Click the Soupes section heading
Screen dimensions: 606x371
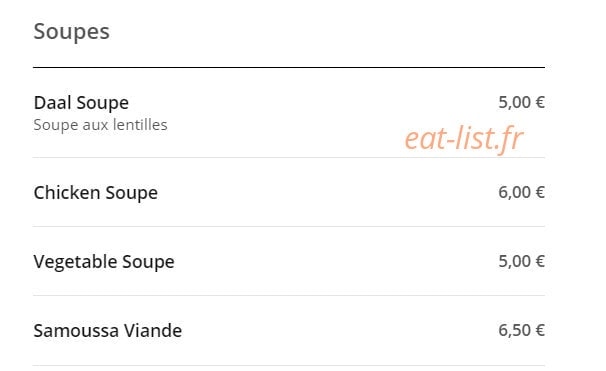(x=71, y=32)
